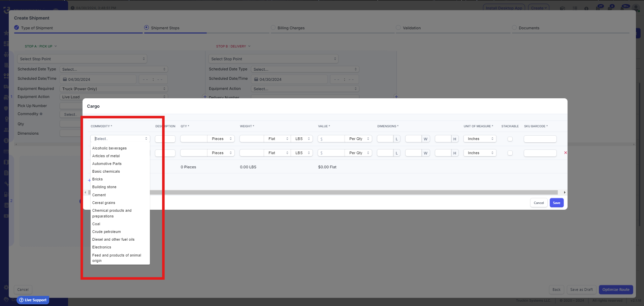The width and height of the screenshot is (644, 306).
Task: Click the dollar coin icon in top bar
Action: pos(586,8)
